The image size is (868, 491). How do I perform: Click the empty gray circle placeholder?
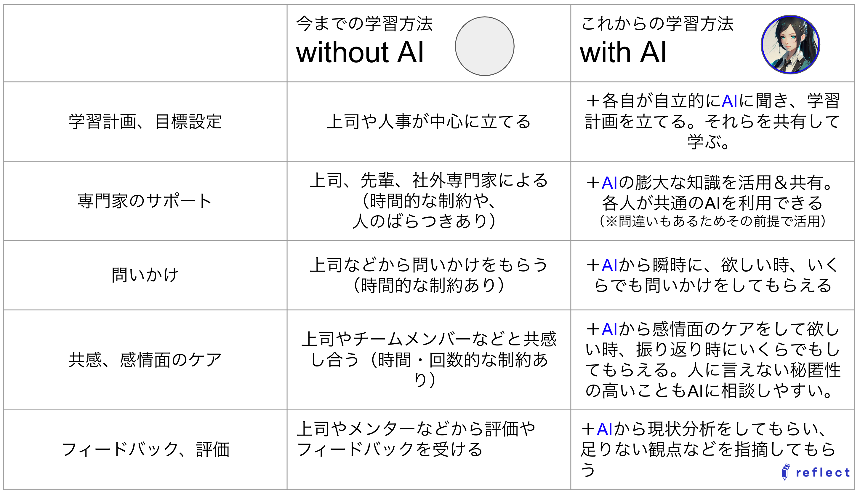[485, 46]
